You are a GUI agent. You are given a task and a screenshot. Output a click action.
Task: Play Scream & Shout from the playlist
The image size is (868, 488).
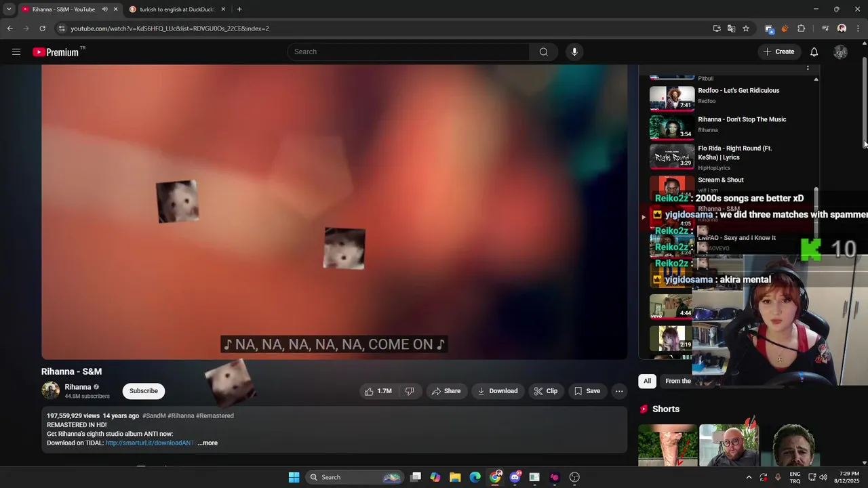click(x=721, y=180)
